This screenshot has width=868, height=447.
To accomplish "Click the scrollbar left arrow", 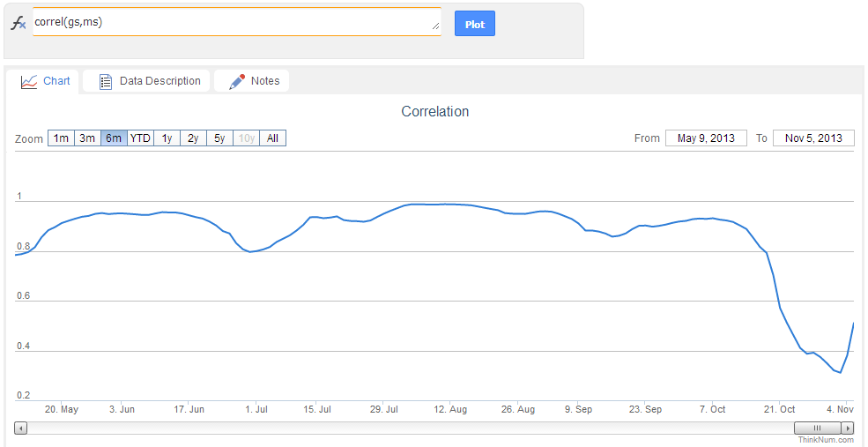I will coord(21,428).
